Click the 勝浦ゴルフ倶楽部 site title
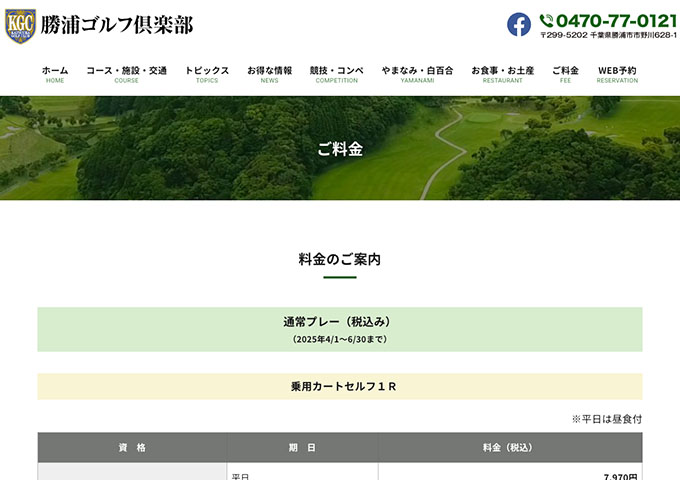The image size is (680, 480). pyautogui.click(x=117, y=25)
